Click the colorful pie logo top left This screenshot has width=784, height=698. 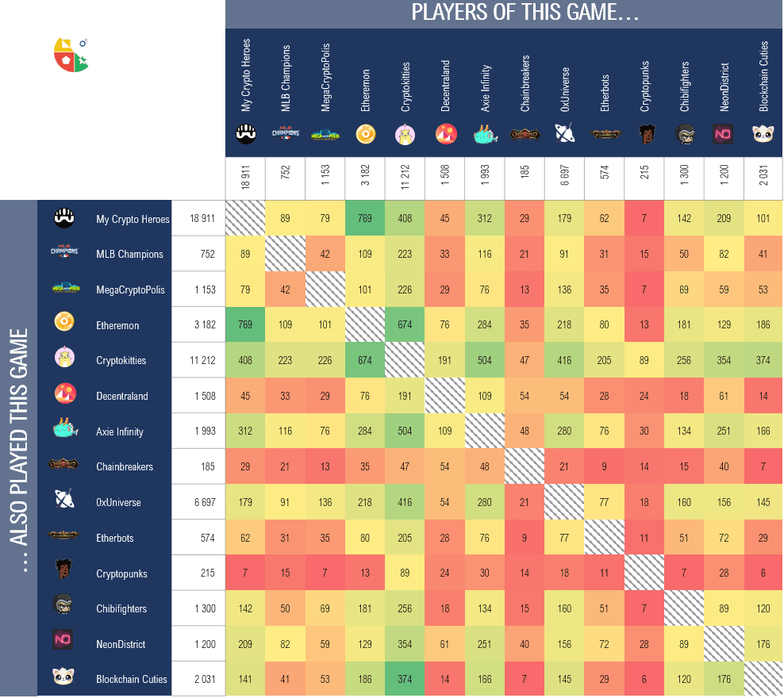click(x=71, y=55)
